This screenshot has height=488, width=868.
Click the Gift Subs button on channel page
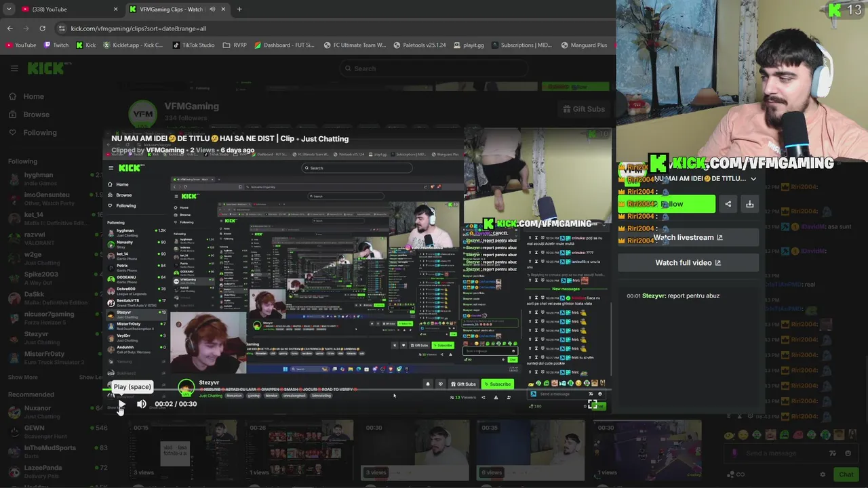583,108
